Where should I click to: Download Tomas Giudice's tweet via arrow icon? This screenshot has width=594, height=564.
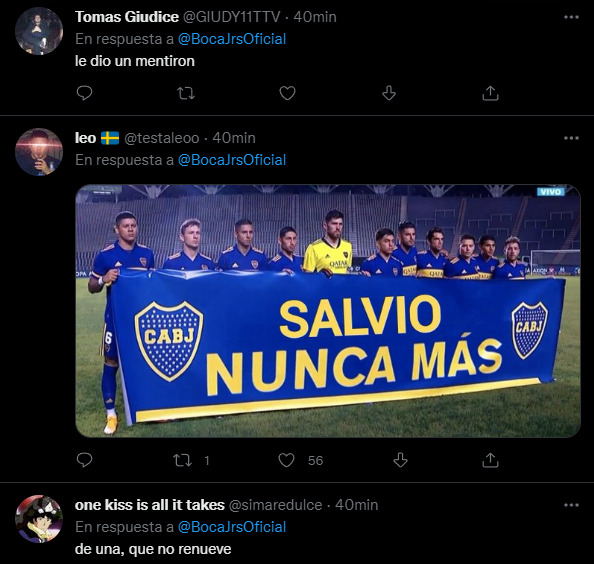tap(389, 93)
